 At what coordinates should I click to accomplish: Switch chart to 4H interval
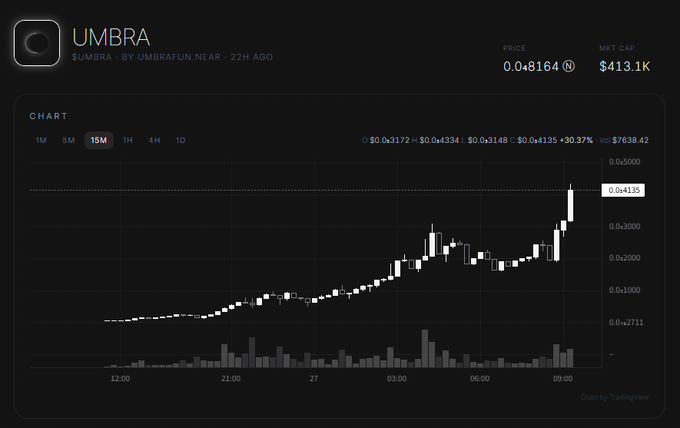click(154, 140)
